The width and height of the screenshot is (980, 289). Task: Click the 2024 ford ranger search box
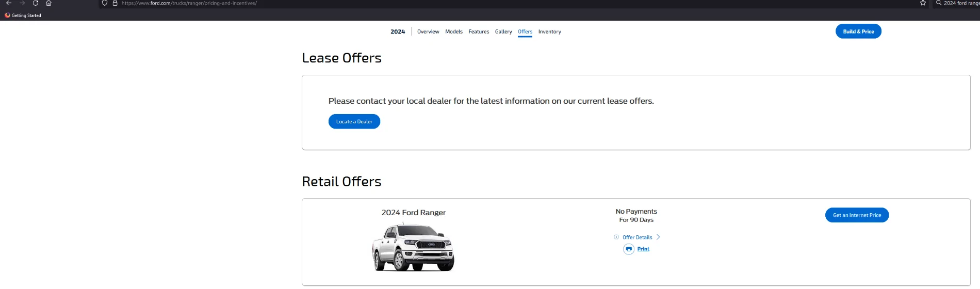(x=961, y=3)
